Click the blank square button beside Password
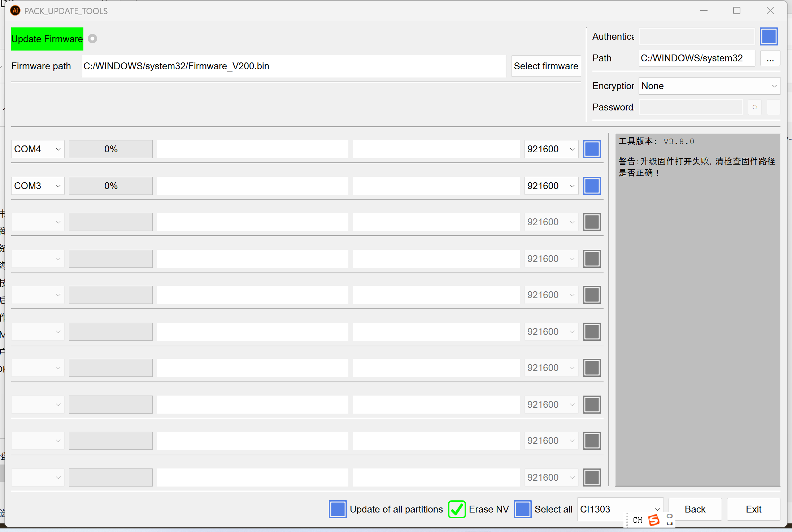 [x=773, y=107]
